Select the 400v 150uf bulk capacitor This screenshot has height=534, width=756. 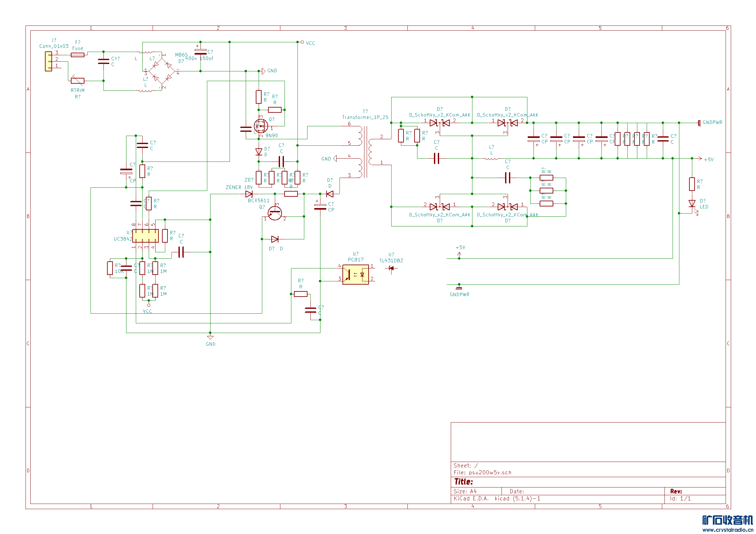[x=200, y=52]
